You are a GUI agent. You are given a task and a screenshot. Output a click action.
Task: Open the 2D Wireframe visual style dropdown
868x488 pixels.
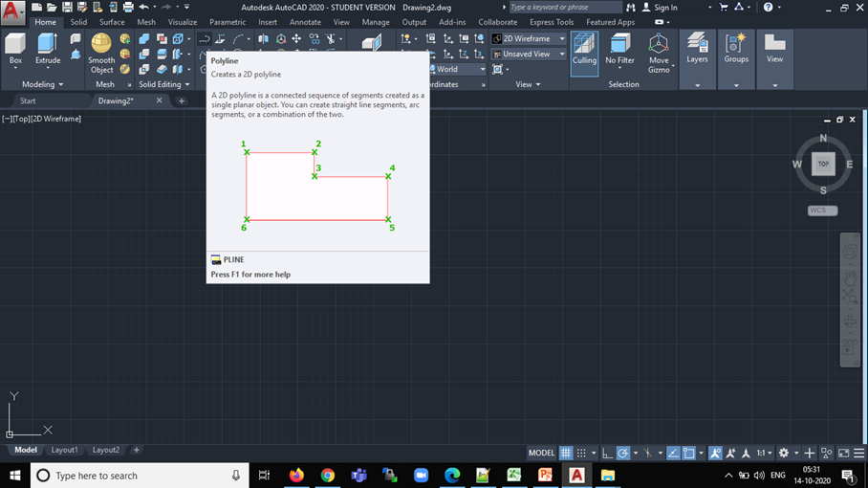pyautogui.click(x=529, y=39)
